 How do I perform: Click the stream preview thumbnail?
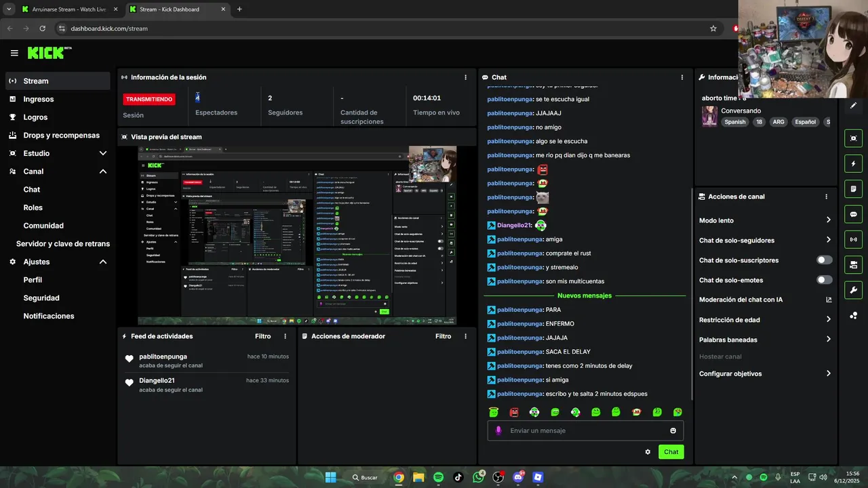click(x=297, y=235)
